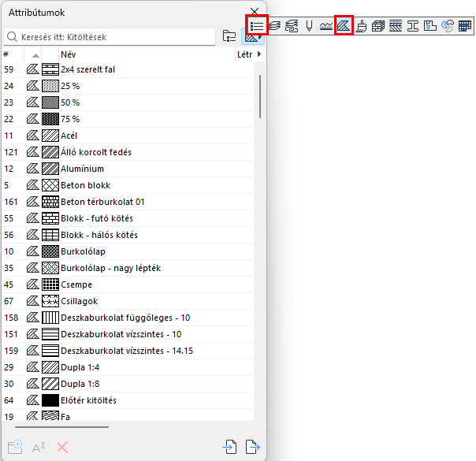Open Layer Combinations attribute icon

point(292,26)
